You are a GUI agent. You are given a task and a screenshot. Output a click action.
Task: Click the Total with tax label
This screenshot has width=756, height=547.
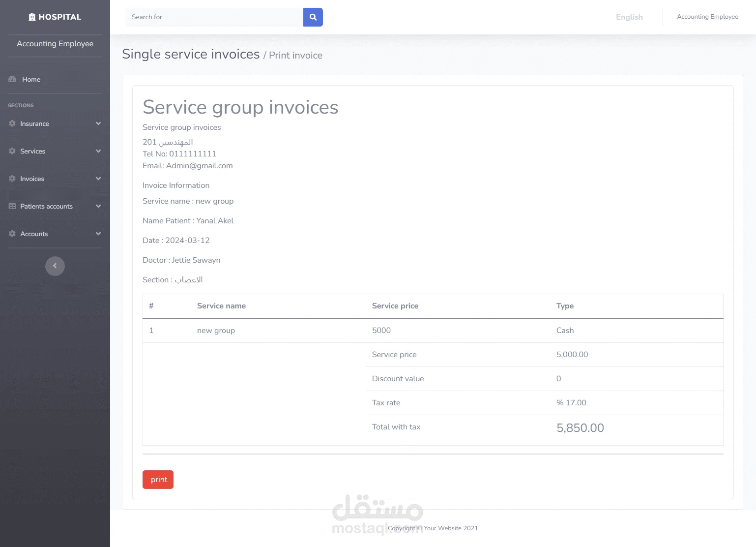[396, 427]
